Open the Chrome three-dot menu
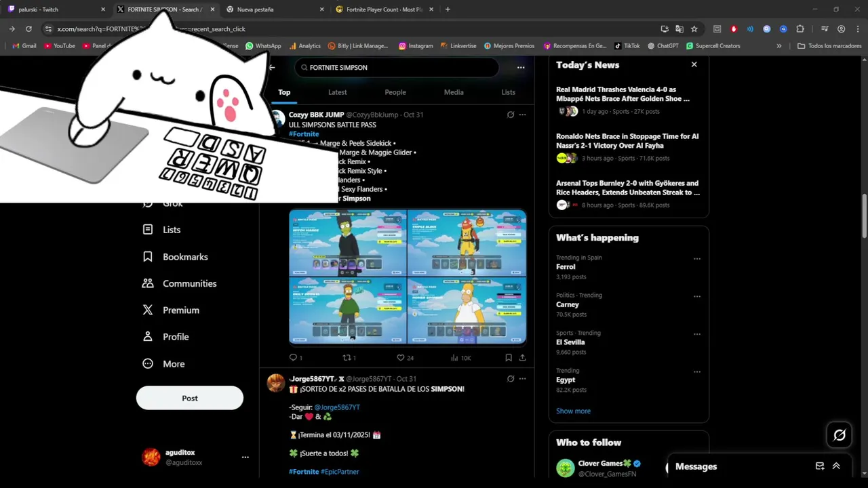Viewport: 868px width, 488px height. 856,29
